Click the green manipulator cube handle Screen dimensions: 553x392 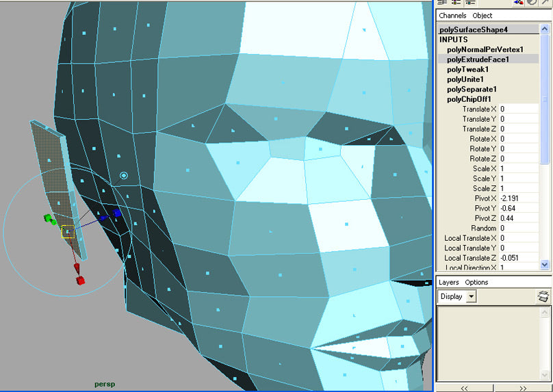coord(49,219)
